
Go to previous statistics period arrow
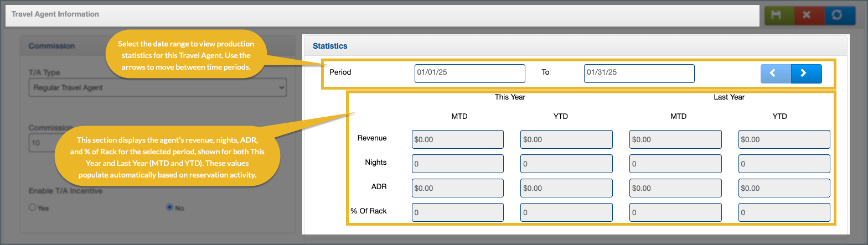pyautogui.click(x=776, y=74)
